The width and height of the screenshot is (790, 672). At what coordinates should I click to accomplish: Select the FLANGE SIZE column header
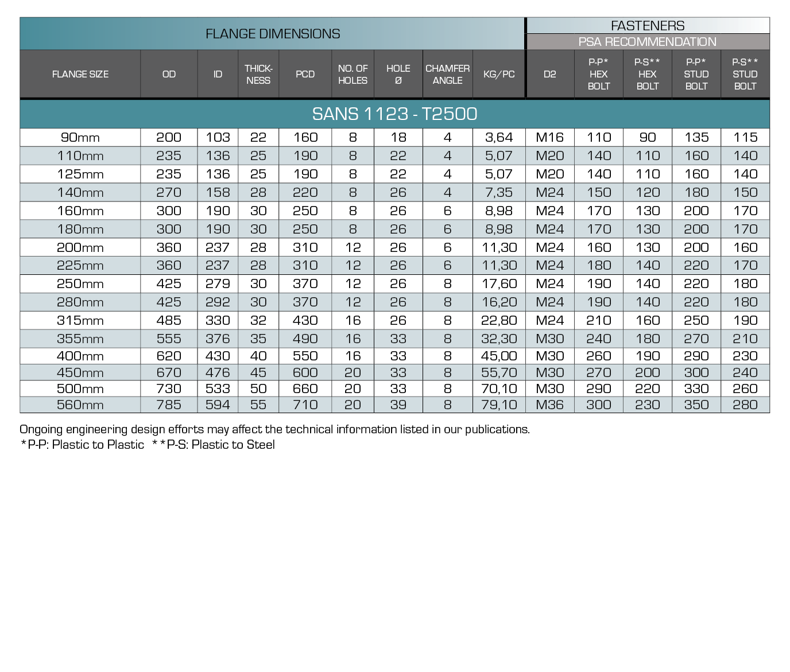80,74
